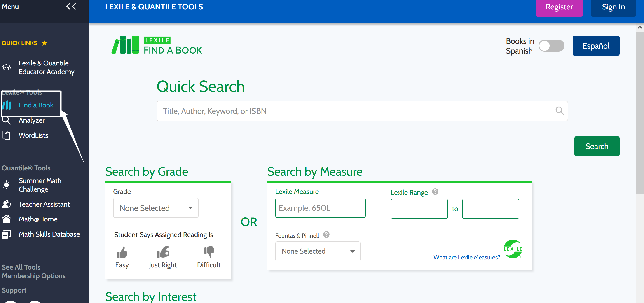Open Teacher Assistant tool
The height and width of the screenshot is (303, 644).
click(44, 204)
